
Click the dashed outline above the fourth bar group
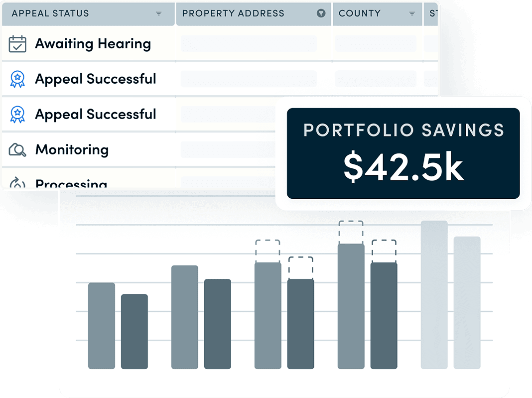click(x=351, y=232)
